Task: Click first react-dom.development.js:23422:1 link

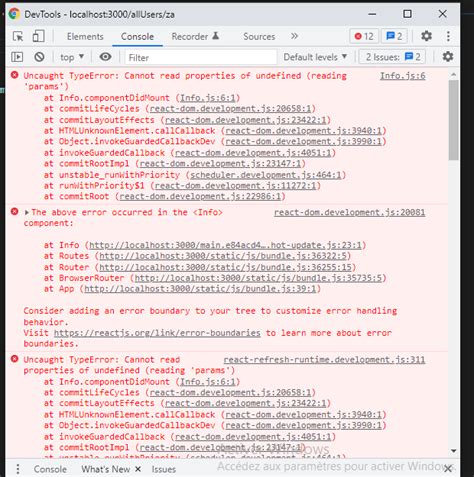Action: pos(246,120)
